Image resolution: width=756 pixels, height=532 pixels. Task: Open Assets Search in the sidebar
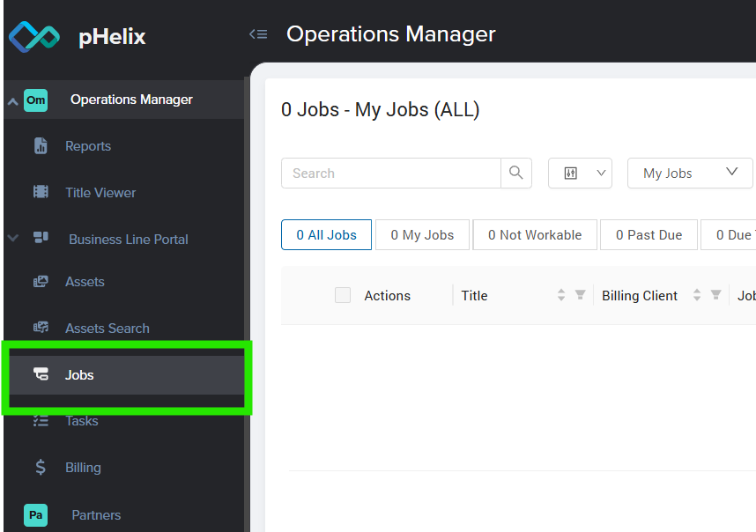coord(107,329)
